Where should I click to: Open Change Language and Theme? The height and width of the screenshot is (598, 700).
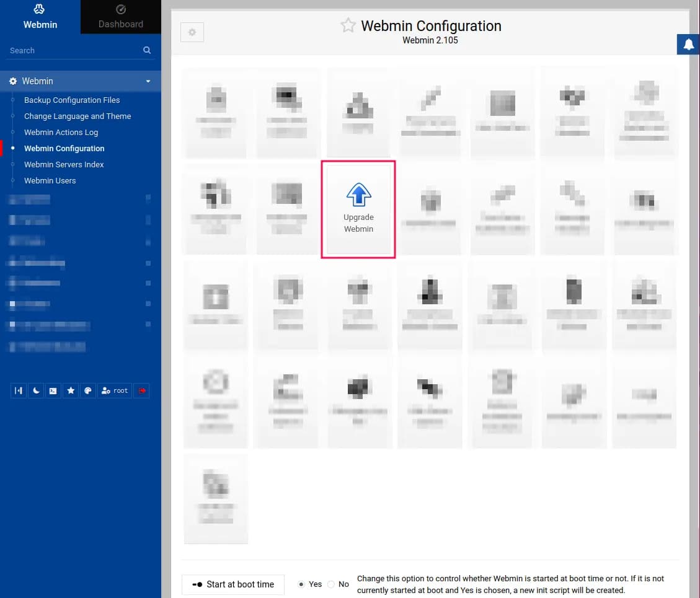coord(78,116)
